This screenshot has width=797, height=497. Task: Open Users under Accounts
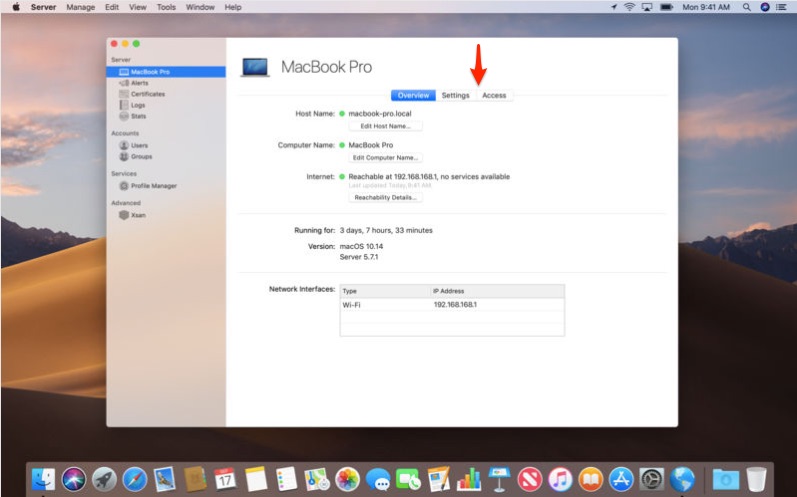(134, 145)
